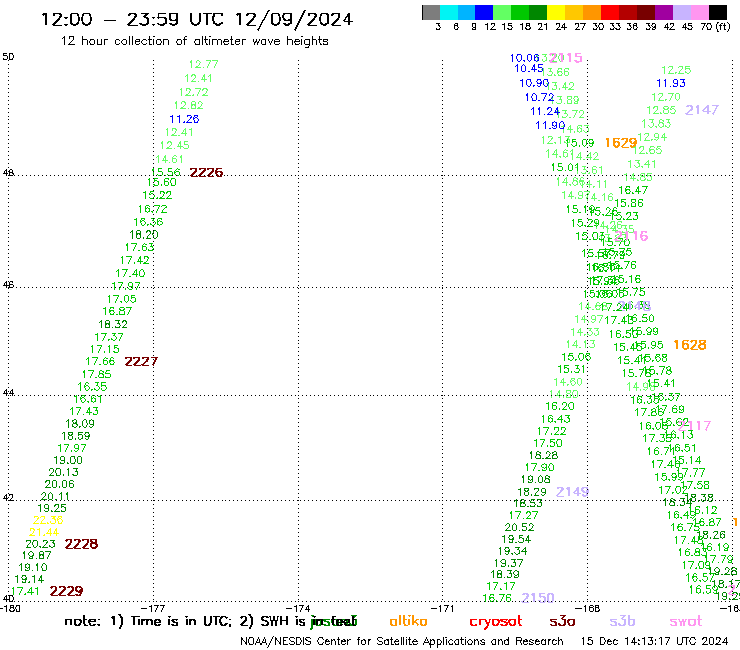Click the bright red swatch in the color scale
Image resolution: width=740 pixels, height=650 pixels.
[x=610, y=12]
